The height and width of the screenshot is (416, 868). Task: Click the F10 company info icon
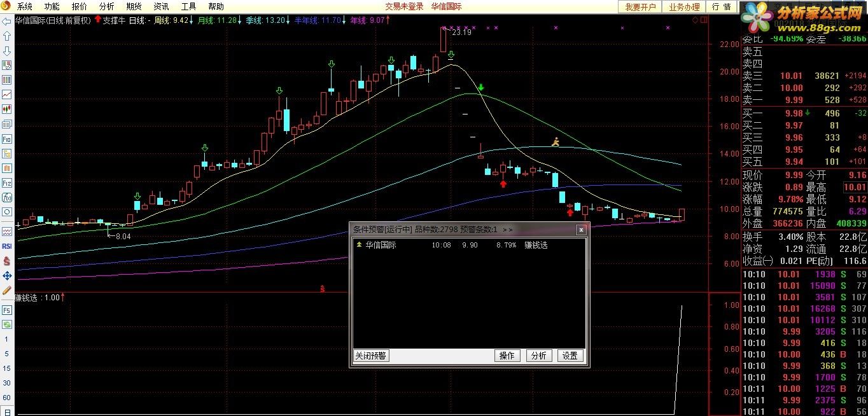point(7,139)
